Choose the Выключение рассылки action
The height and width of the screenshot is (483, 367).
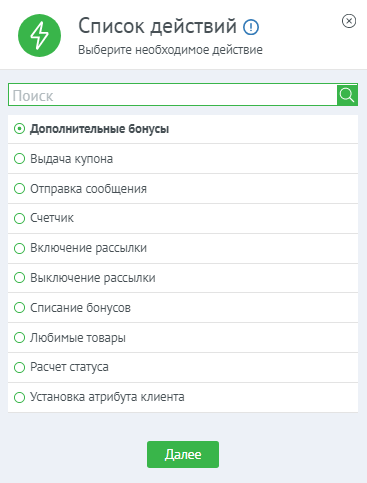tap(183, 278)
